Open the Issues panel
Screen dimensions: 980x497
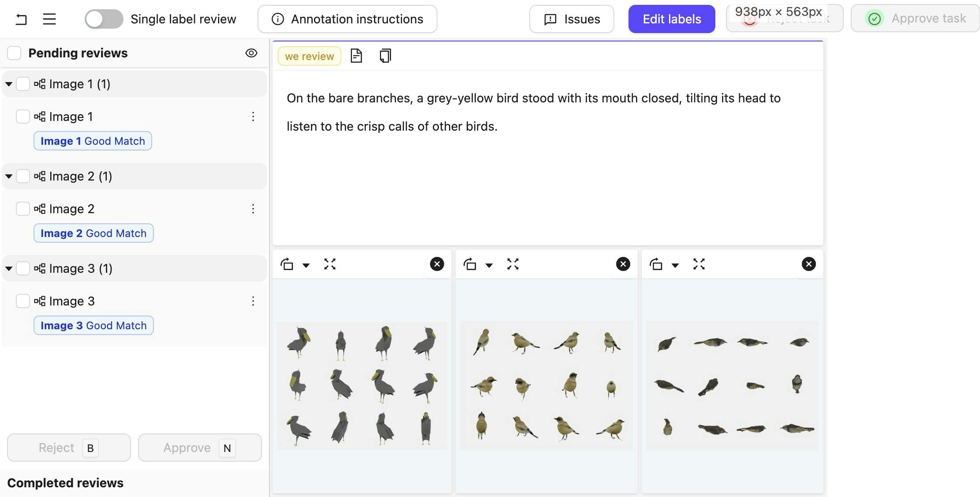tap(571, 19)
